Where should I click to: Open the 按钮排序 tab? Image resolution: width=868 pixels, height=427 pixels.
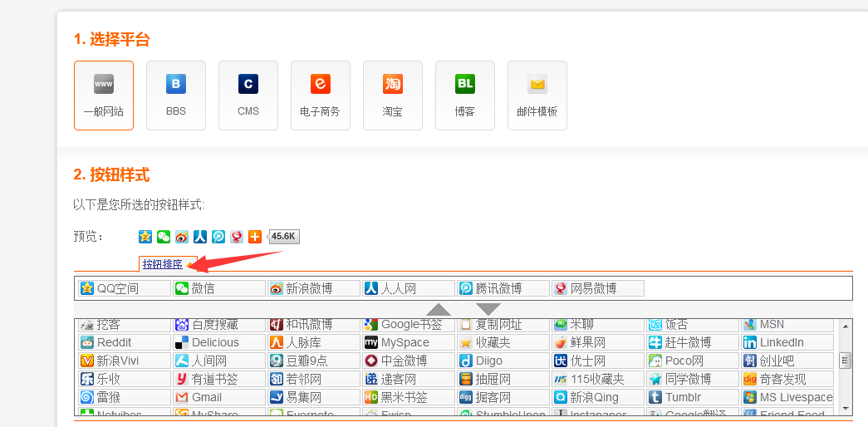point(163,264)
